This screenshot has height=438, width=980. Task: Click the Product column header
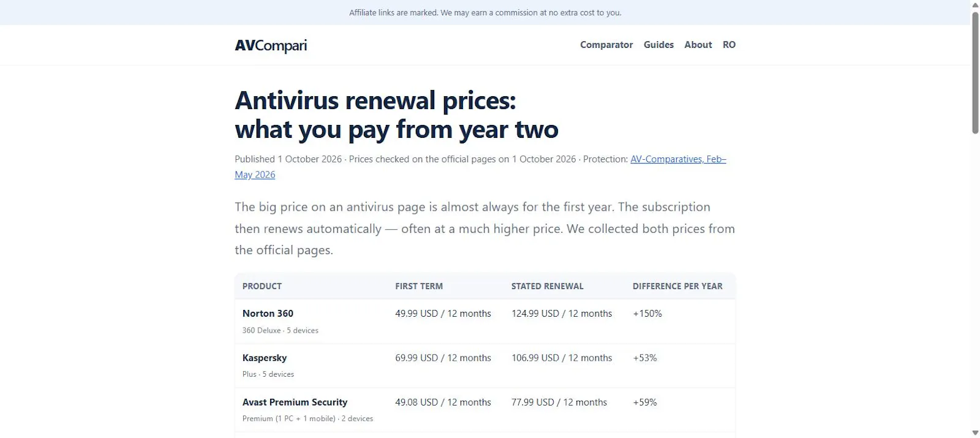[x=262, y=286]
